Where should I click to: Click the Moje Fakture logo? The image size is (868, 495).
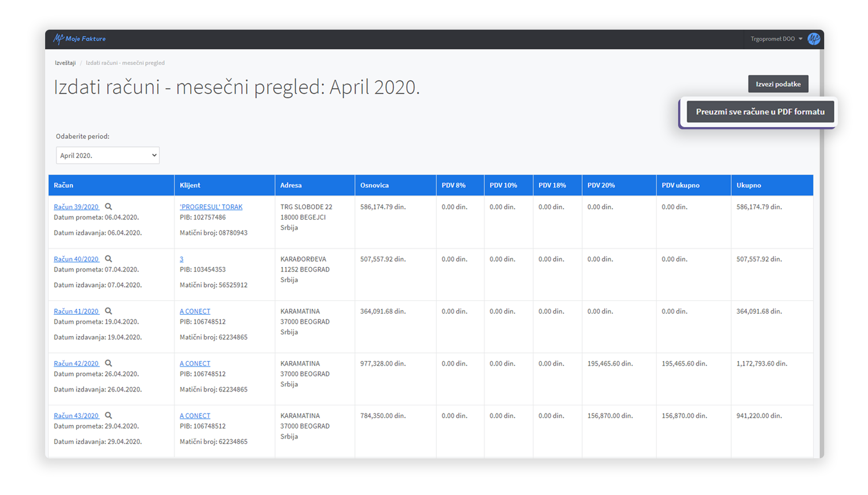80,39
